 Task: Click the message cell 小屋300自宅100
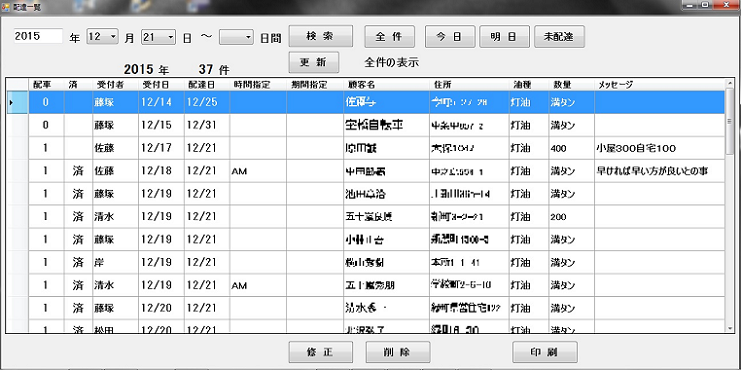pyautogui.click(x=659, y=148)
